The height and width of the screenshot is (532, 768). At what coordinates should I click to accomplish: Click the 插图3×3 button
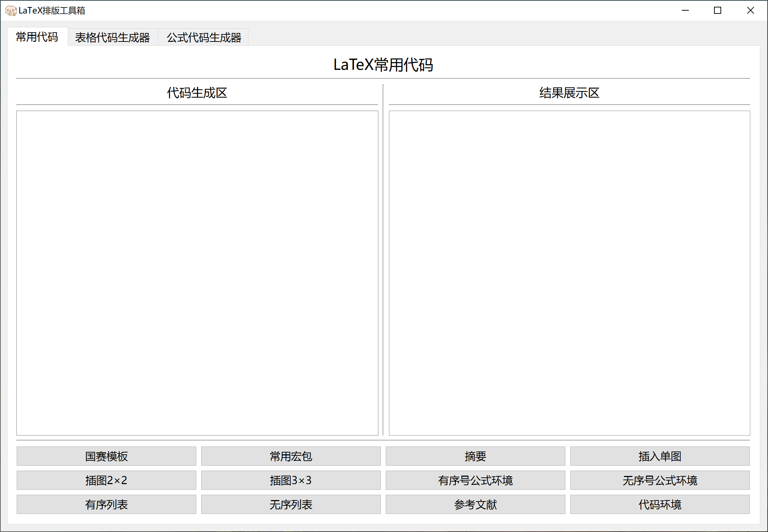coord(291,480)
